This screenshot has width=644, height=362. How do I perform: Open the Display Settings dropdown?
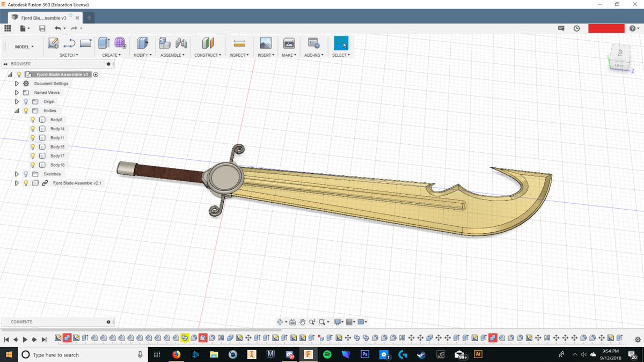(338, 321)
